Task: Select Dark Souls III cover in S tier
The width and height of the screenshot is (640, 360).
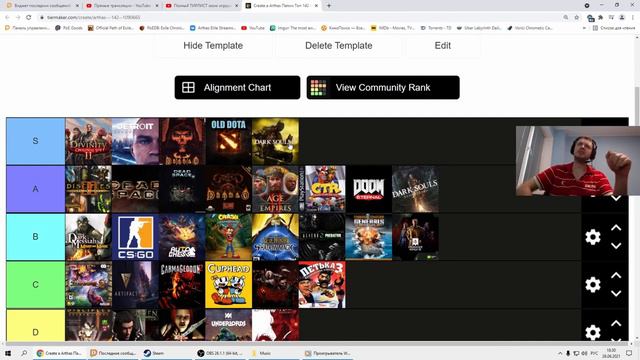Action: point(276,141)
